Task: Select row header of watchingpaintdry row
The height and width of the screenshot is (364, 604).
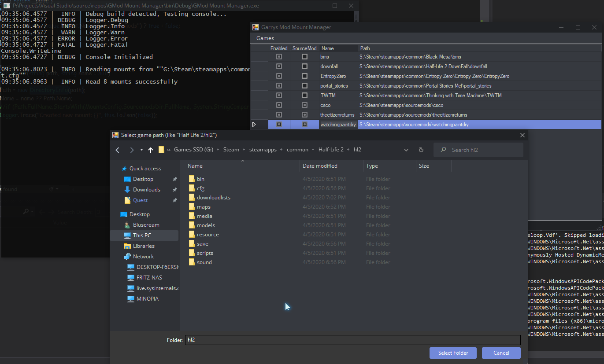Action: click(259, 125)
